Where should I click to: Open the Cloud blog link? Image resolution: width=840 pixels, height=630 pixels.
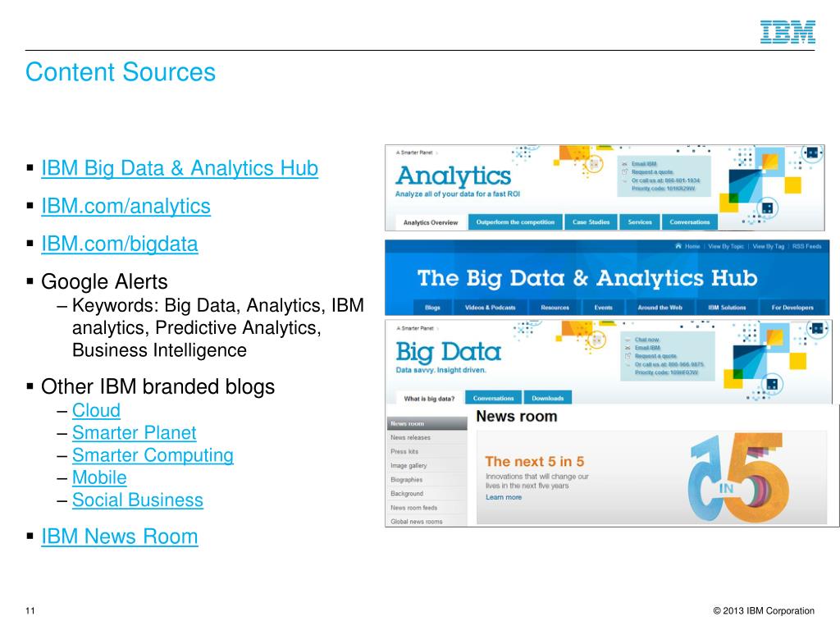[97, 410]
